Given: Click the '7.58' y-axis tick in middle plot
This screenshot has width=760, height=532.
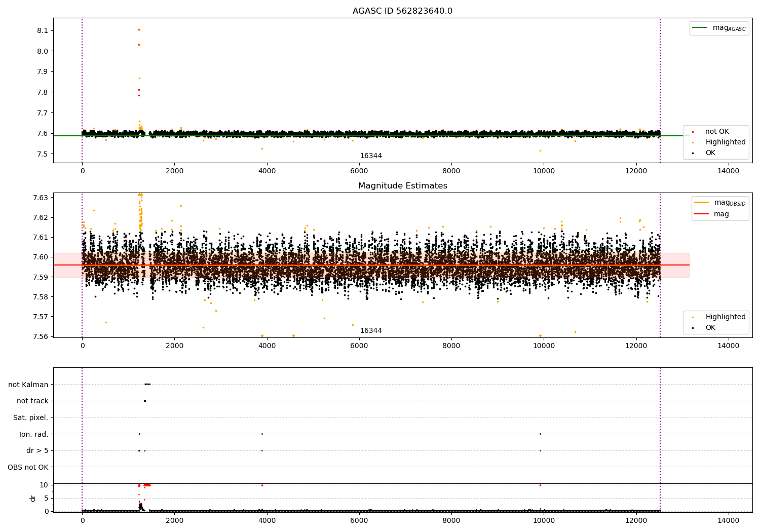Looking at the screenshot, I should point(40,297).
